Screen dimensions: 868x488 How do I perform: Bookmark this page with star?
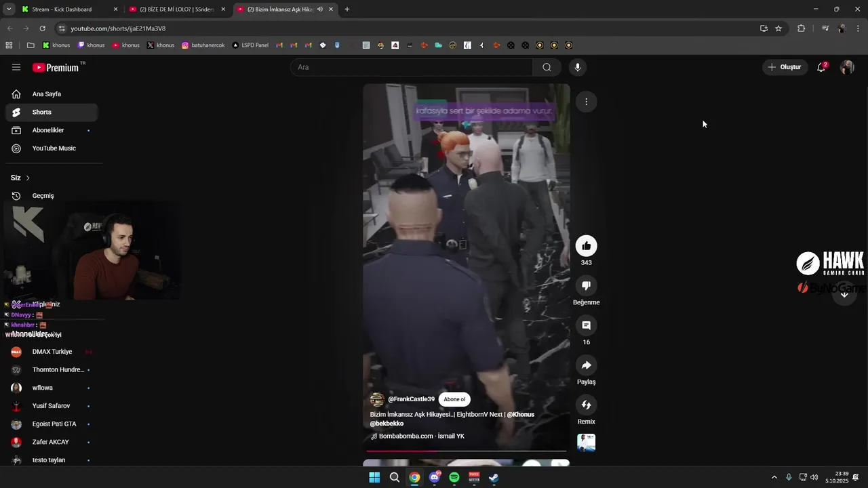778,28
